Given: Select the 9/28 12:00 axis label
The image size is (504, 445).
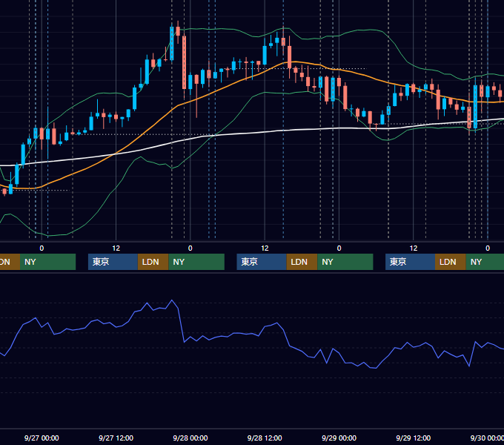Looking at the screenshot, I should coord(265,438).
